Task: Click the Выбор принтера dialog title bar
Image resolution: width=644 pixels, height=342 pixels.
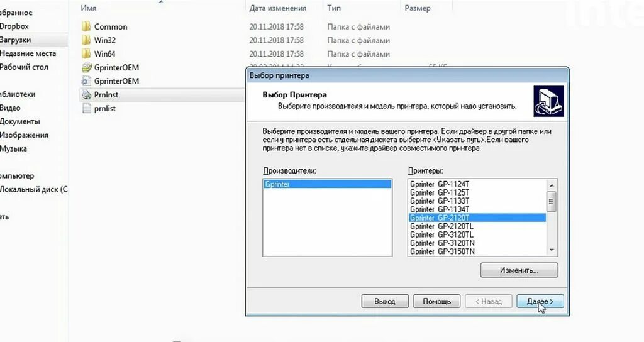Action: click(x=408, y=75)
